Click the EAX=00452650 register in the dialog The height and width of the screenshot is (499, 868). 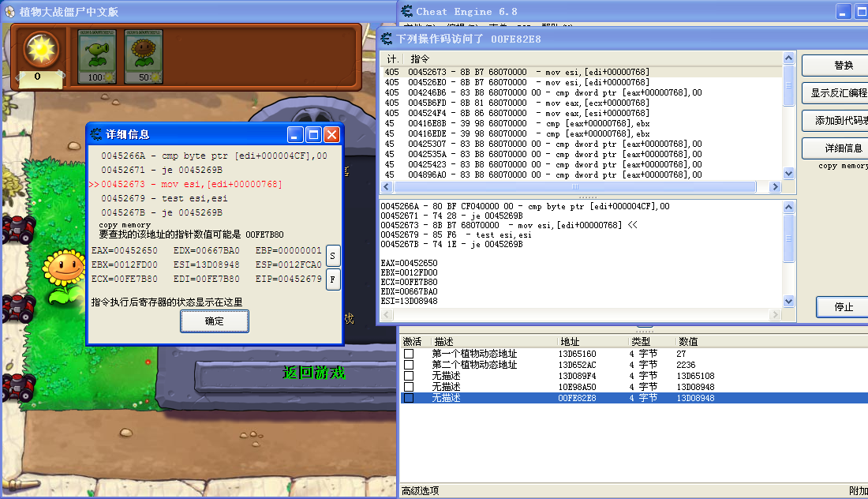click(x=125, y=250)
